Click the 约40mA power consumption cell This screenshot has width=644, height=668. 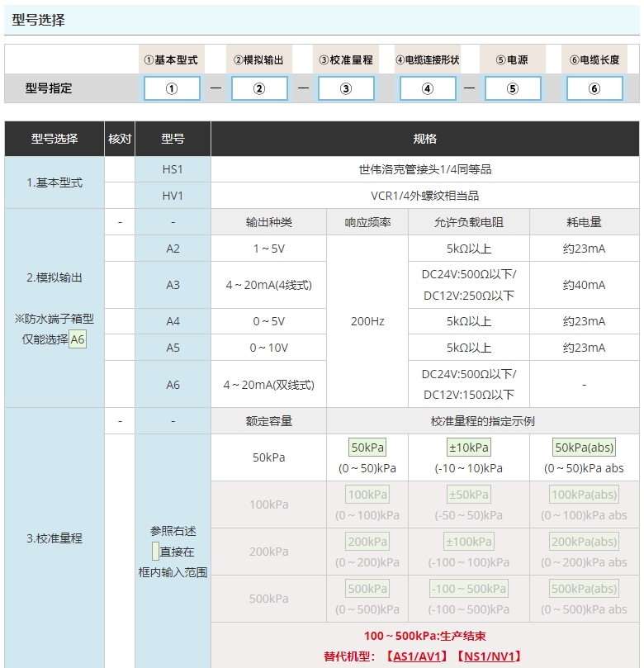(585, 285)
